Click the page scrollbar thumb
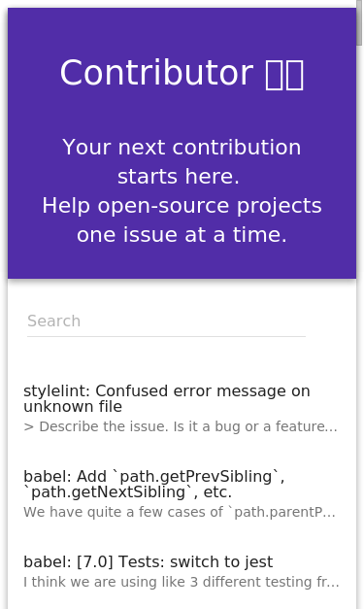 [359, 22]
